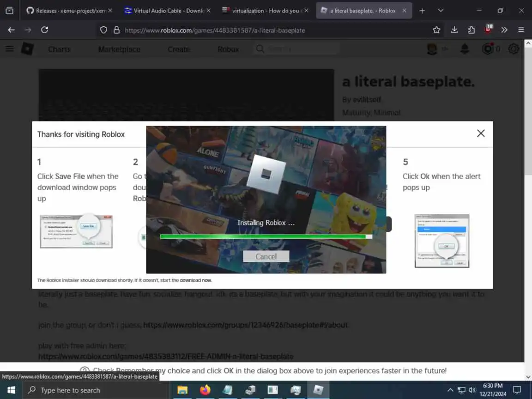Click the download now link
This screenshot has height=399, width=532.
195,280
